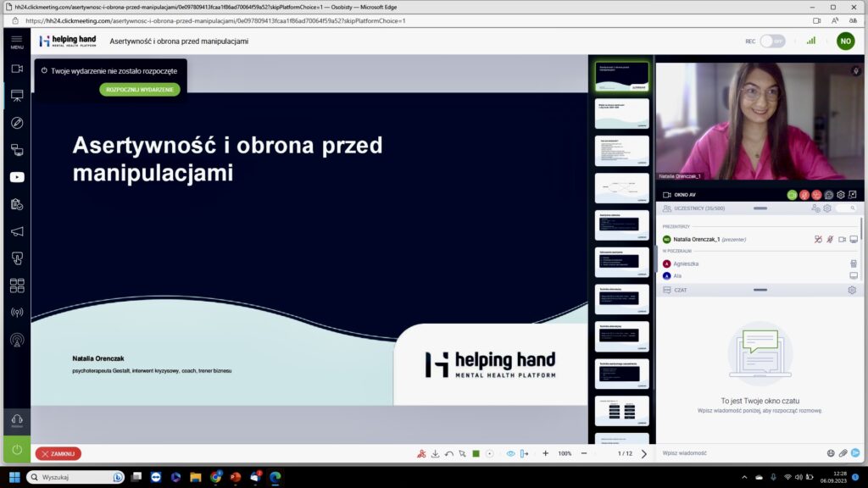Click the download presentation icon
This screenshot has height=488, width=868.
tap(435, 454)
